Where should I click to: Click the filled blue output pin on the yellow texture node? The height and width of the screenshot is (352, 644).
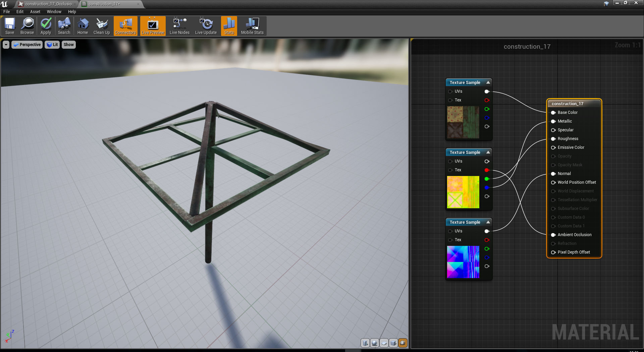(x=487, y=187)
